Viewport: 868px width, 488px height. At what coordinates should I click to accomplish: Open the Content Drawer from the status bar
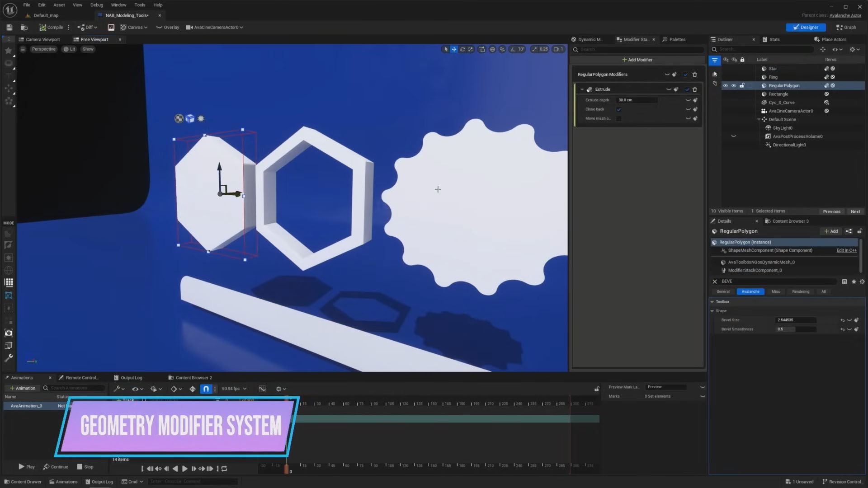click(23, 482)
